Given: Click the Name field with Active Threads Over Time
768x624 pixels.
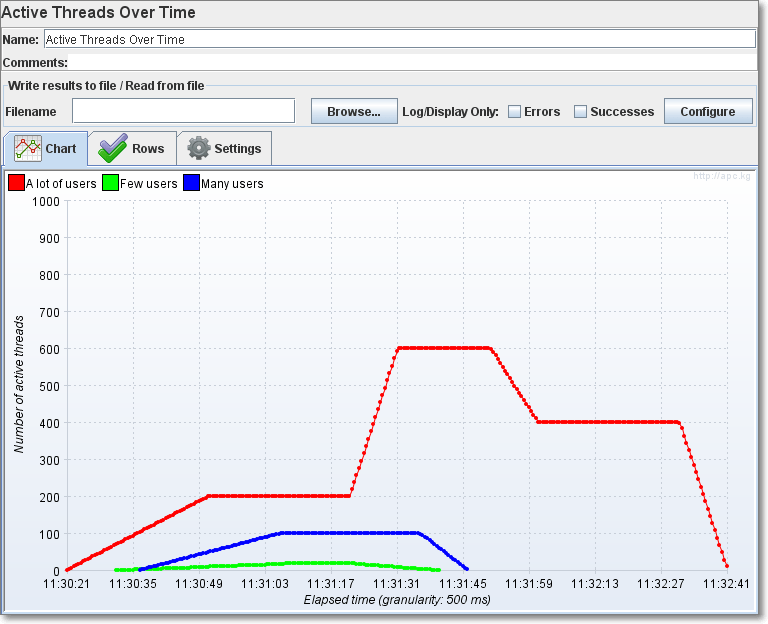Looking at the screenshot, I should point(400,39).
